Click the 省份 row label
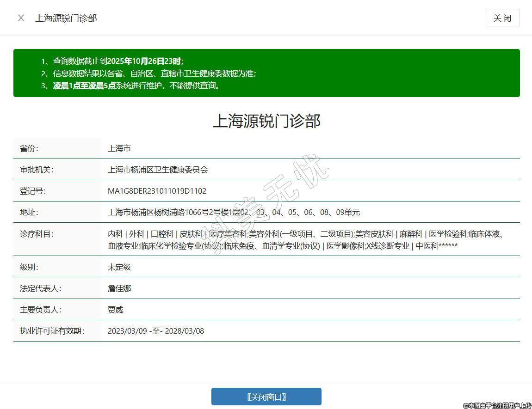The width and height of the screenshot is (532, 409). [x=29, y=148]
